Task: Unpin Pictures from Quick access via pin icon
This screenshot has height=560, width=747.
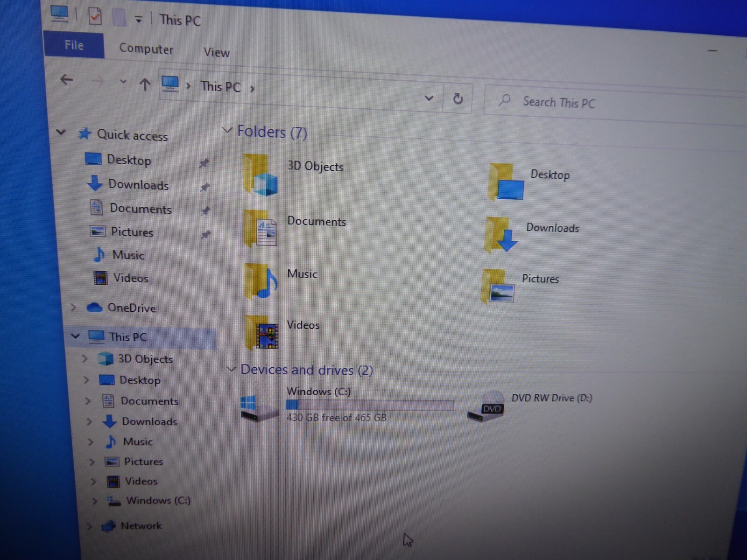Action: pyautogui.click(x=205, y=234)
